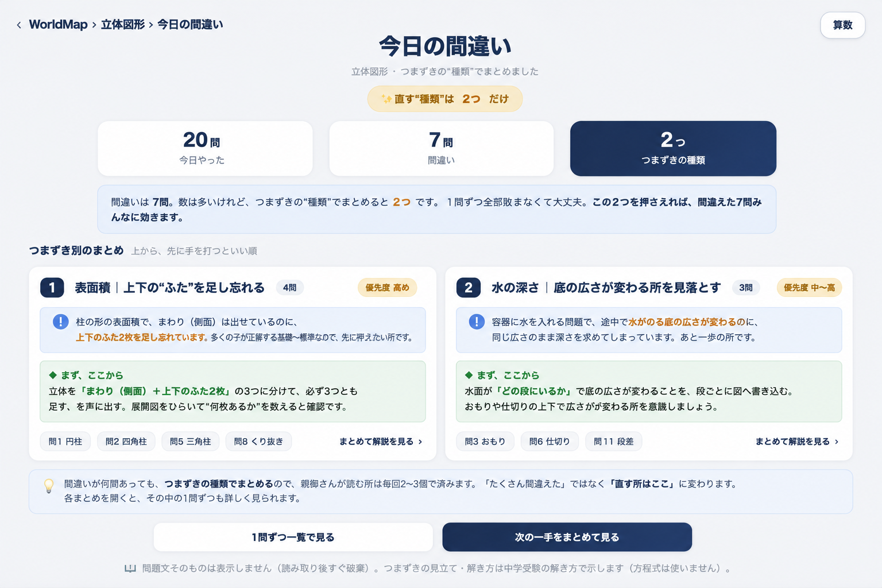Image resolution: width=882 pixels, height=588 pixels.
Task: Click the back arrow before WorldMap
Action: 19,25
